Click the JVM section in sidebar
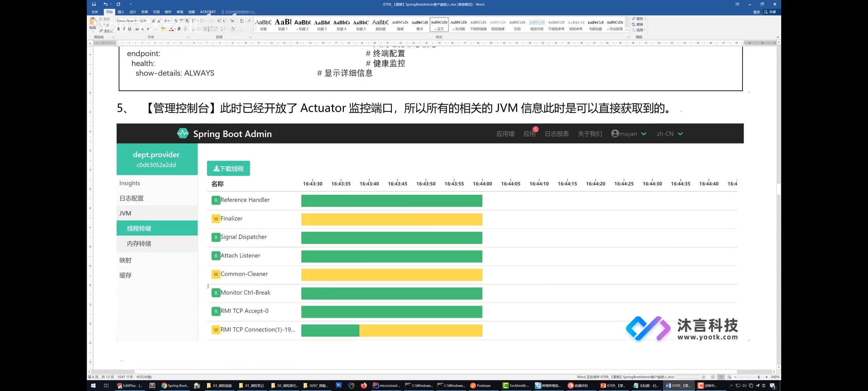The height and width of the screenshot is (391, 868). click(124, 213)
